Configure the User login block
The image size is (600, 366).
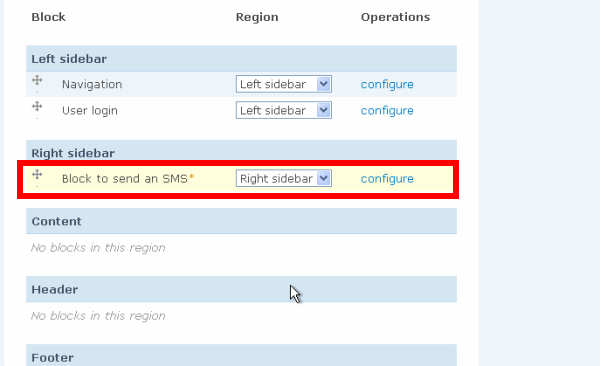(x=387, y=111)
